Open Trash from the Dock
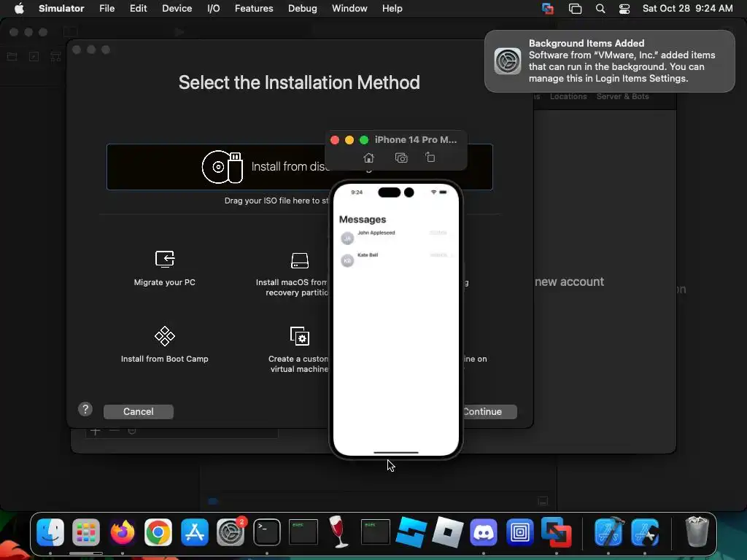Viewport: 747px width, 560px height. [x=697, y=532]
